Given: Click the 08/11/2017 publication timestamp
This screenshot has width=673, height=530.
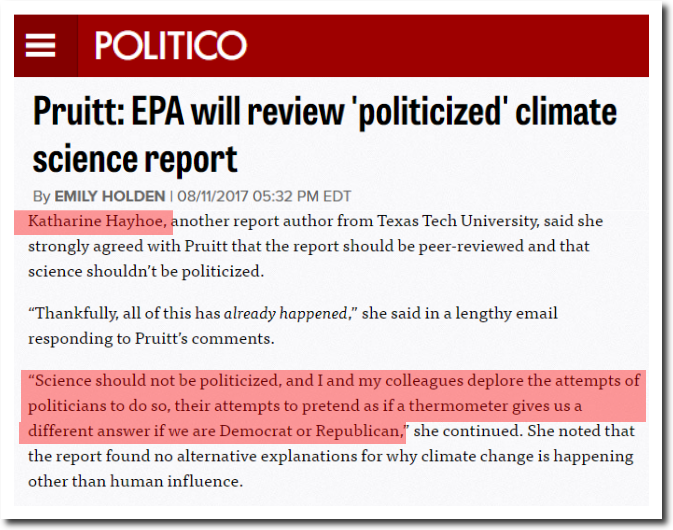Looking at the screenshot, I should pos(264,197).
